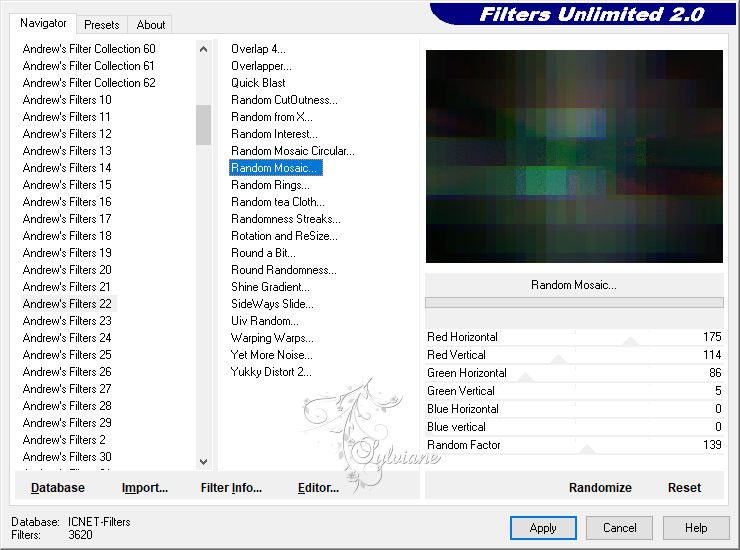Select Andrew's Filters 26 category
This screenshot has height=550, width=740.
[67, 372]
